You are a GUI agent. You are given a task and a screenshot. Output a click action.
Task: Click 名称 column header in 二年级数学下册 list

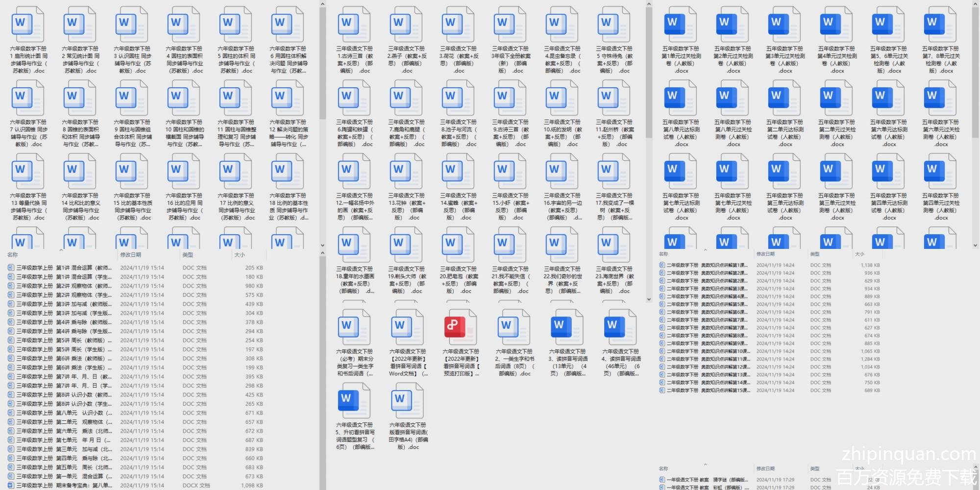click(663, 254)
